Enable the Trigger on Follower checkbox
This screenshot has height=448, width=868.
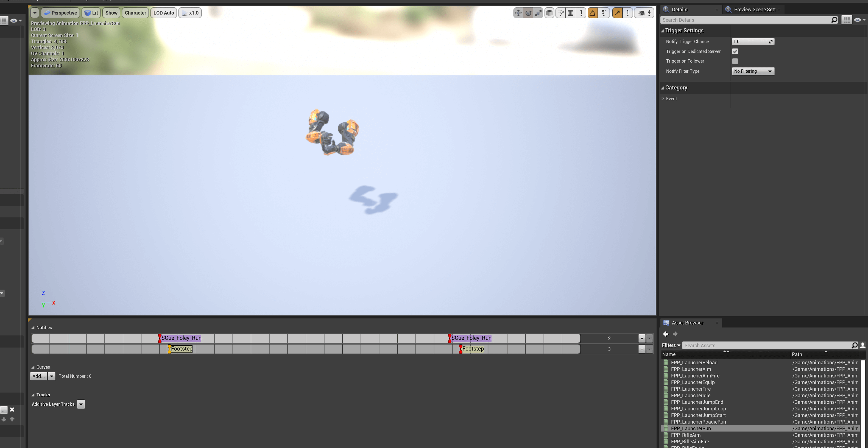coord(735,61)
